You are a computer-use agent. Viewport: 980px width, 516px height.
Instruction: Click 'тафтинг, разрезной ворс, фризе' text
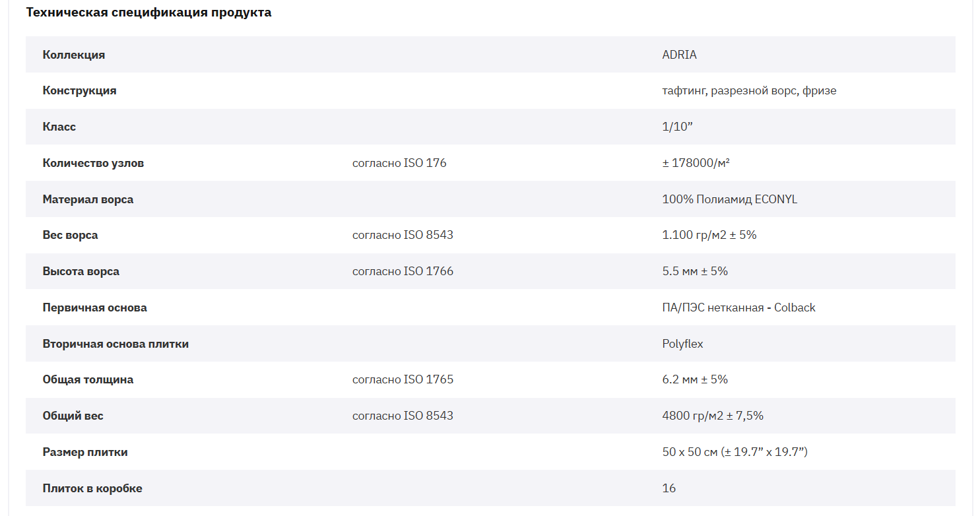[749, 90]
